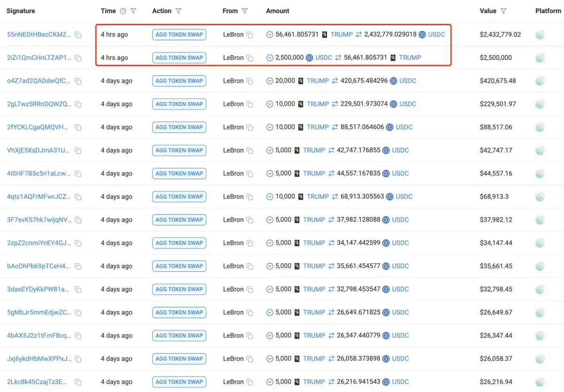Image resolution: width=564 pixels, height=392 pixels.
Task: Click the USDC token icon in $2,500,000 row
Action: tap(309, 58)
